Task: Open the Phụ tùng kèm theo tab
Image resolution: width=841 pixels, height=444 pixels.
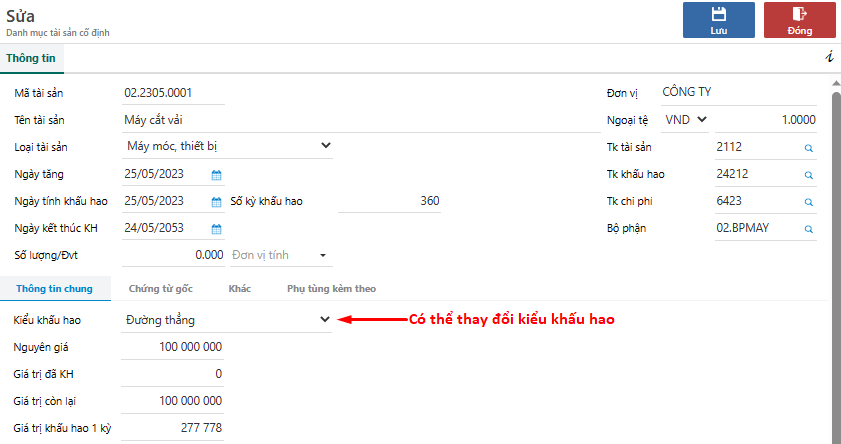Action: coord(331,289)
